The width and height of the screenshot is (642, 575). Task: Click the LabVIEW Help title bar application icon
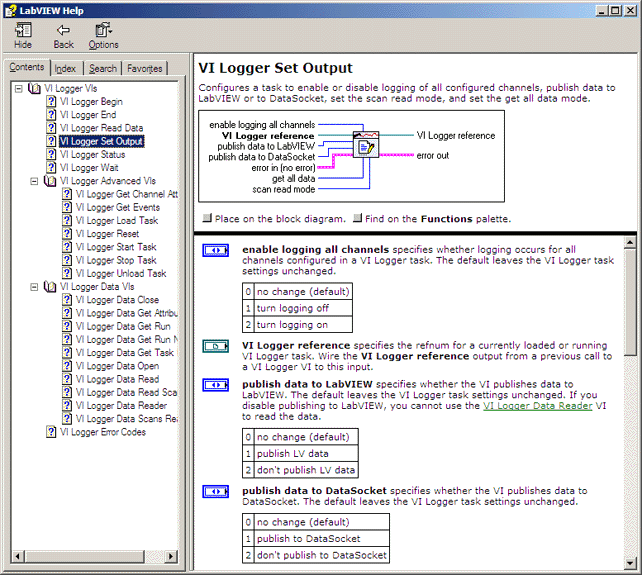tap(11, 10)
